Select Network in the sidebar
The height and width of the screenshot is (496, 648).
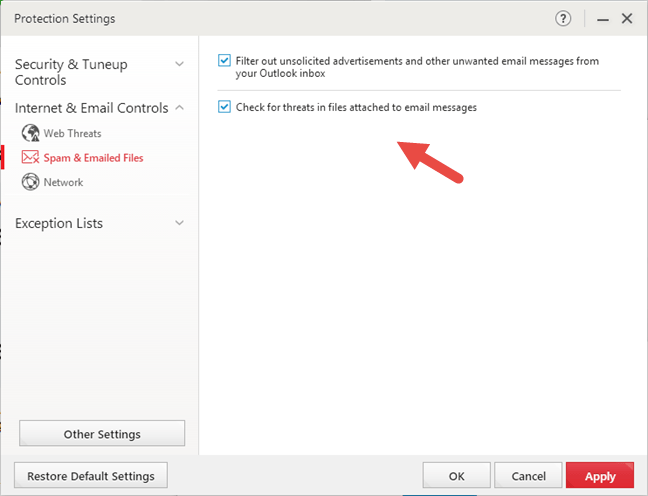63,182
